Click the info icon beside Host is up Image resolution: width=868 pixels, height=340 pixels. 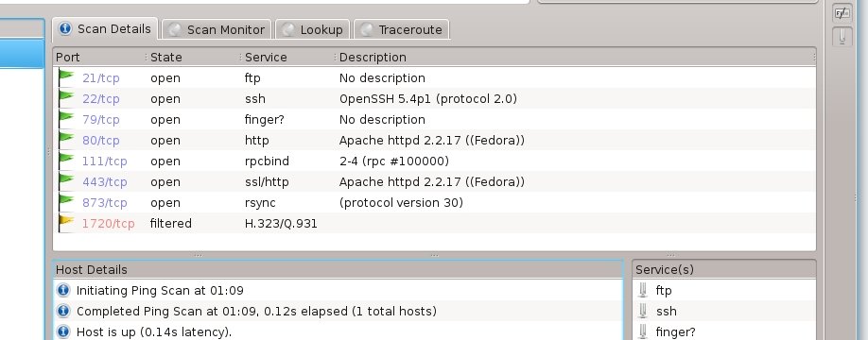pos(63,331)
